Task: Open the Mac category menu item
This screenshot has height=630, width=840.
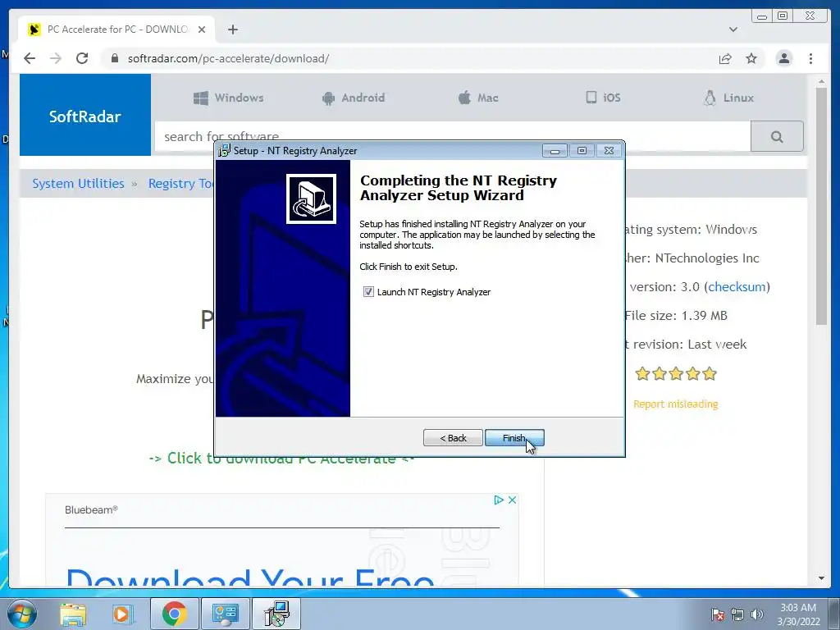Action: tap(478, 98)
